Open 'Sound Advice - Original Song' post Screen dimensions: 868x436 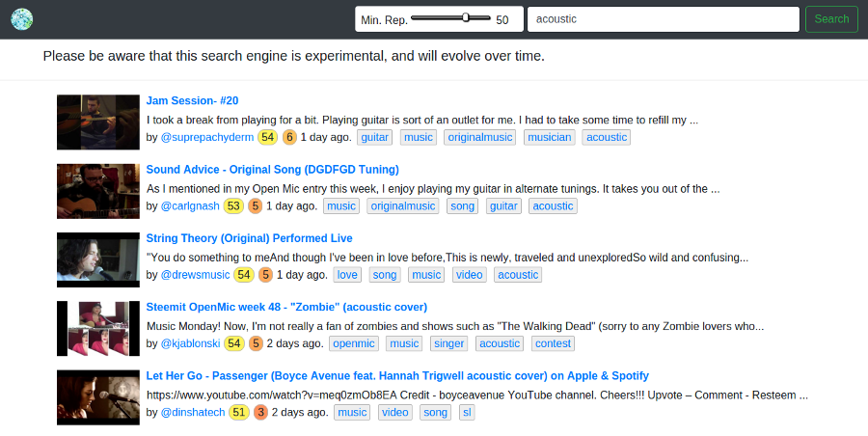point(272,170)
